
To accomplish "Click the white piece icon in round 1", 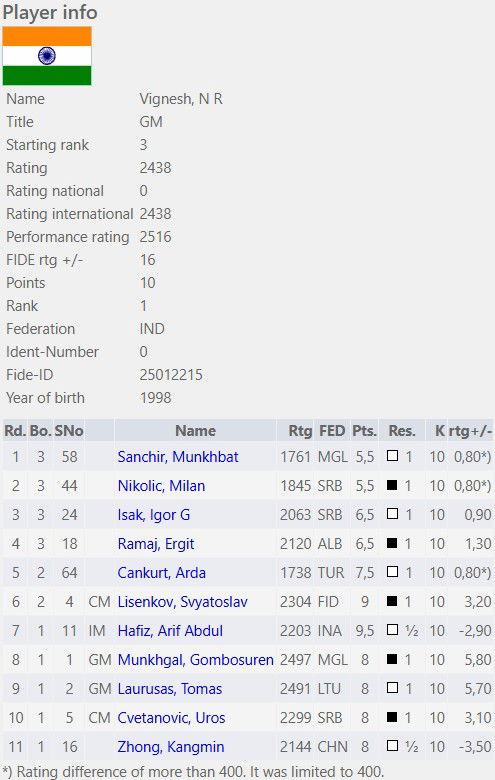I will click(393, 456).
